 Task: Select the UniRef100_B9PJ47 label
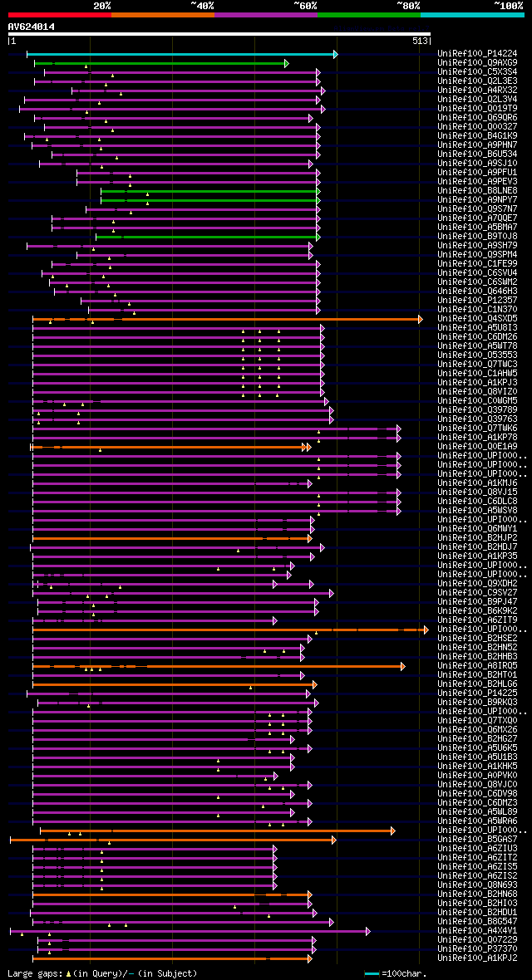coord(477,601)
